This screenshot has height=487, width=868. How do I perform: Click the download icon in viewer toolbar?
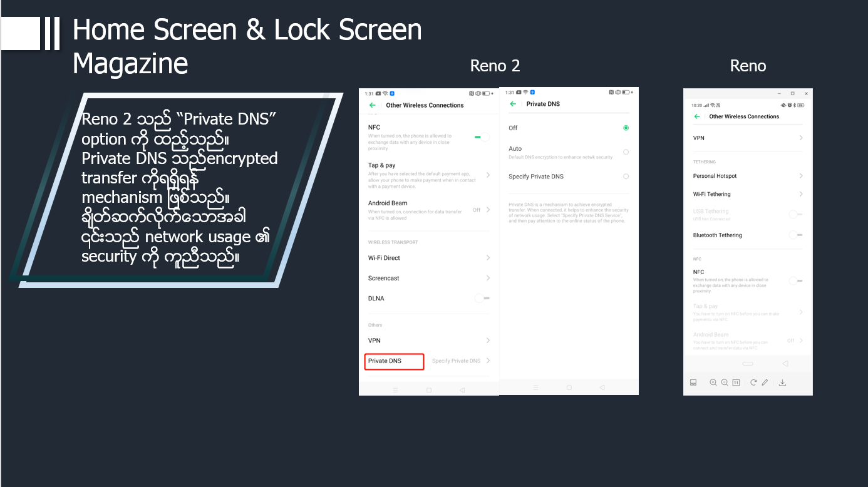782,382
